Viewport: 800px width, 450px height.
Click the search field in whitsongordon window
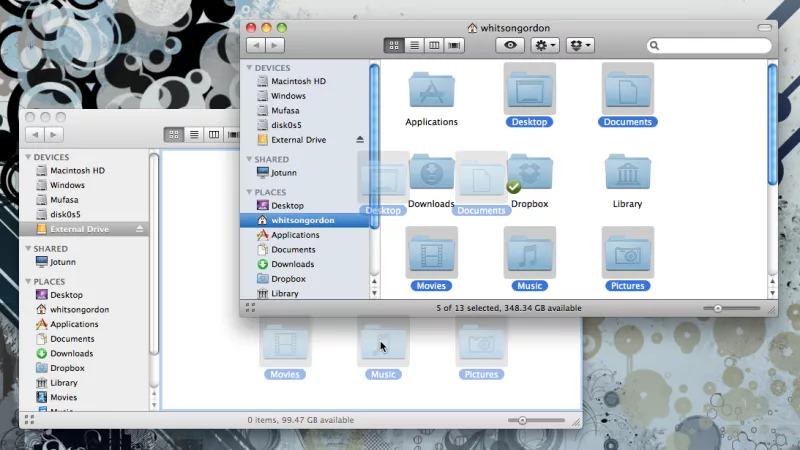point(709,46)
